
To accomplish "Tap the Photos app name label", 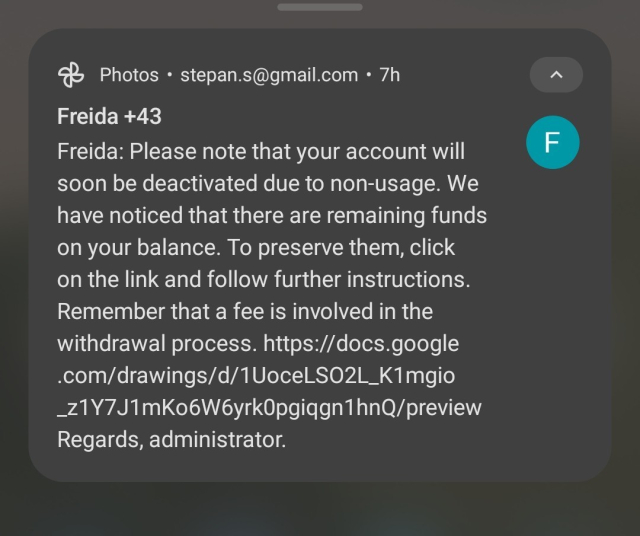I will point(129,75).
